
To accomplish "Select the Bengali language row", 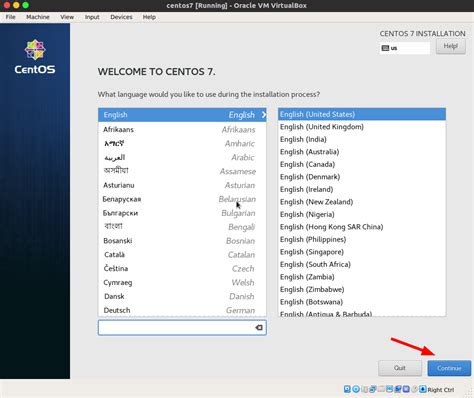I will point(182,227).
